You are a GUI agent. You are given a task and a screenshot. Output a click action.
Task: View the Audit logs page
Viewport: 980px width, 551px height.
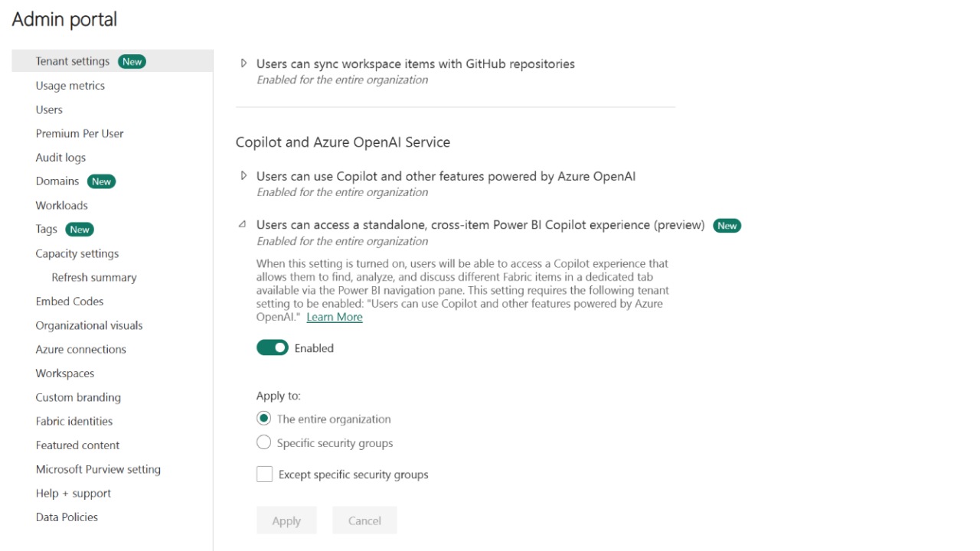pyautogui.click(x=60, y=157)
